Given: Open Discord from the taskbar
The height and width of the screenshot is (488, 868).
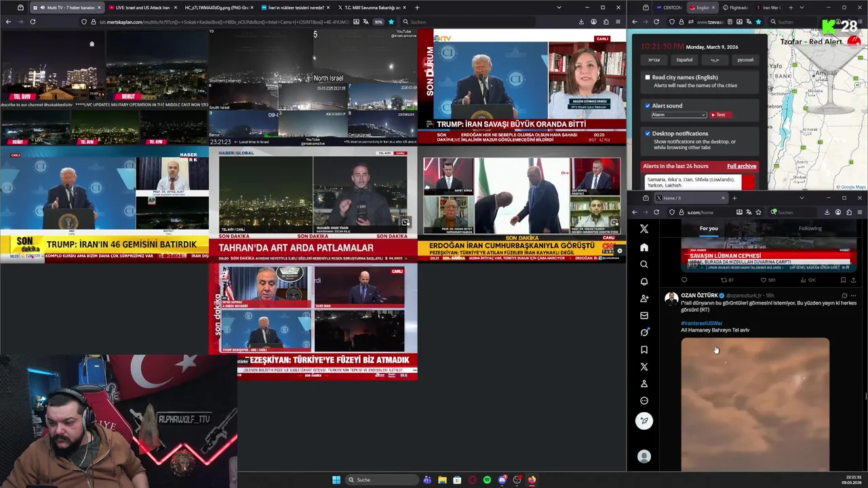Looking at the screenshot, I should point(502,480).
